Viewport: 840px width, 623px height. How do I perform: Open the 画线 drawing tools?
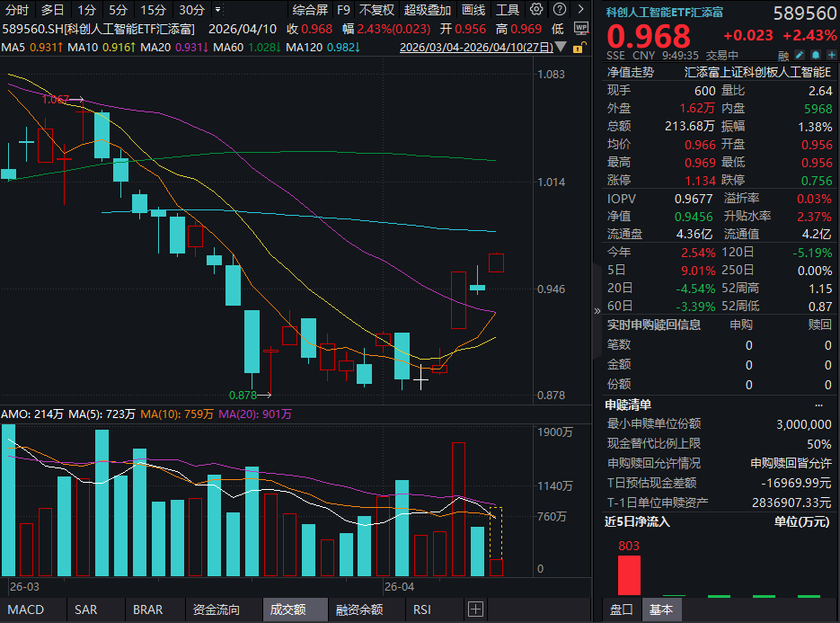tap(473, 10)
